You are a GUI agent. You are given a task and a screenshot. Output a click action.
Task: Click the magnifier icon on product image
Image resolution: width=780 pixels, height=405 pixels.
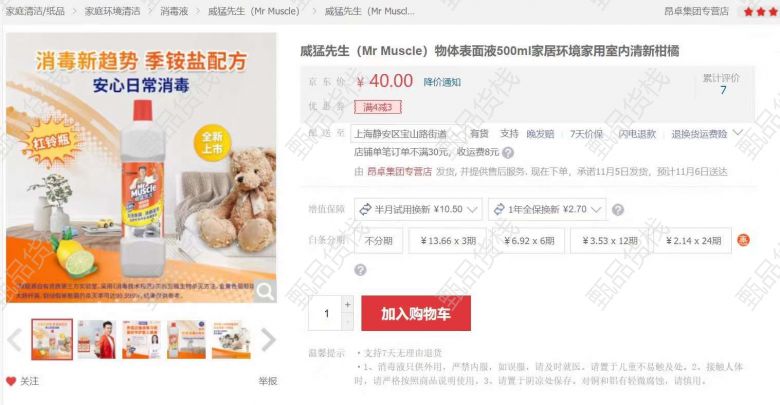265,292
